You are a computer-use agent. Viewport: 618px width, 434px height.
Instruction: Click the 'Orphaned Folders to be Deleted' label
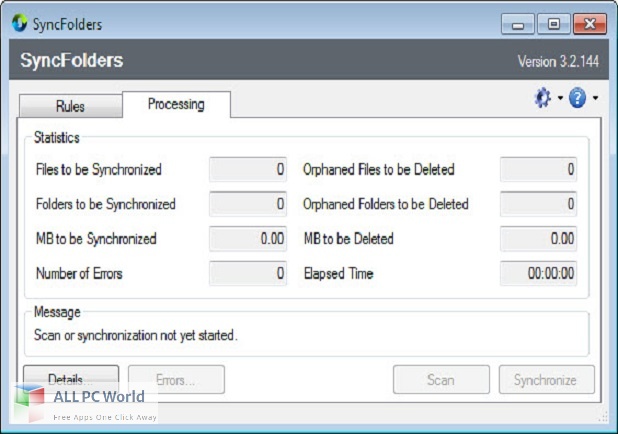click(385, 204)
